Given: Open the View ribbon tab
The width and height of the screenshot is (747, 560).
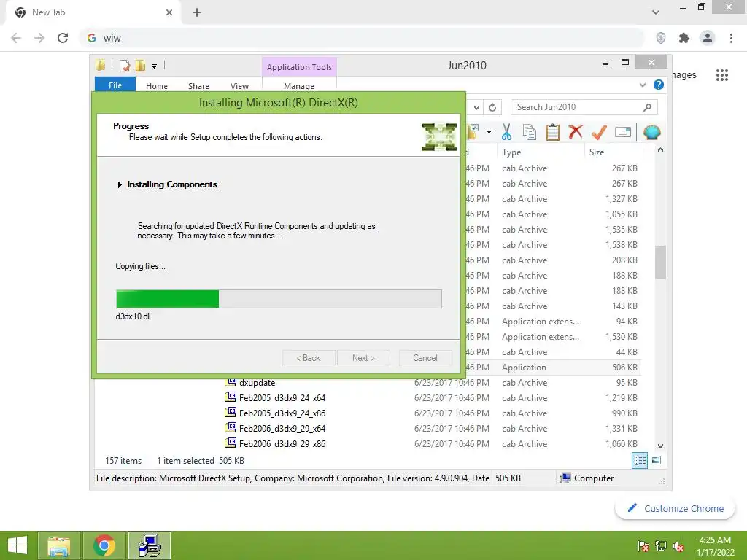Looking at the screenshot, I should [239, 86].
